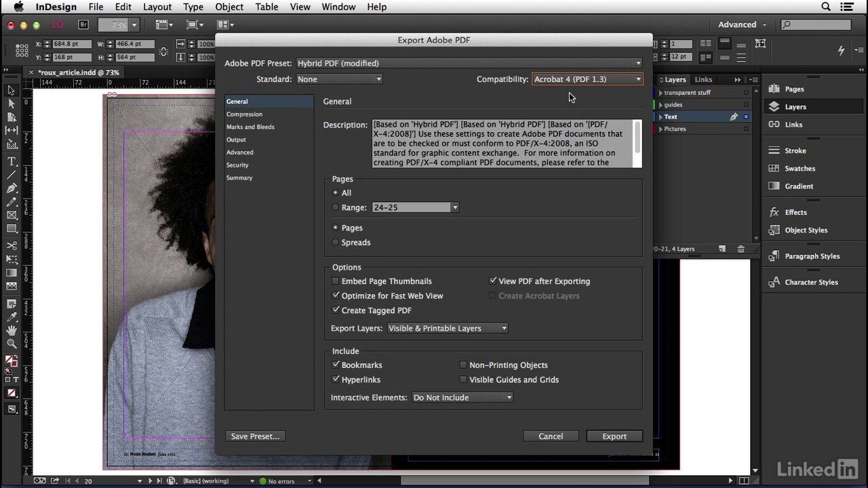Expand the Pictures layer
The image size is (868, 488).
[660, 129]
